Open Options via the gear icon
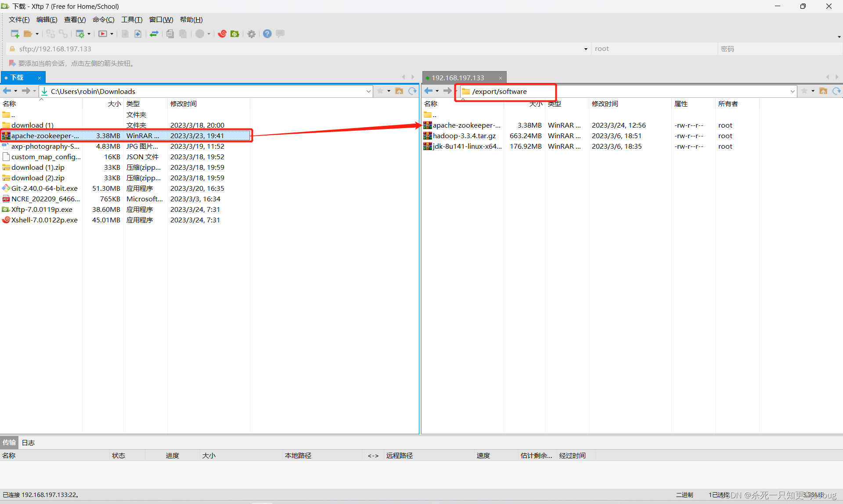The image size is (843, 504). point(252,34)
